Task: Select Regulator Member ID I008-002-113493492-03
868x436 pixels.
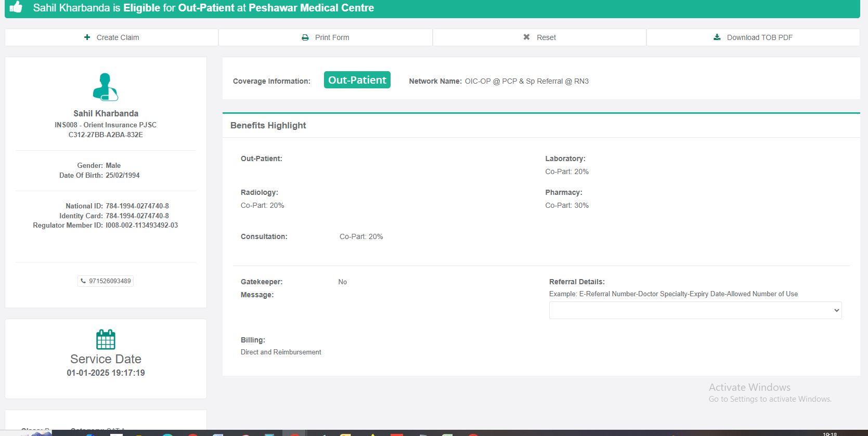Action: point(141,225)
